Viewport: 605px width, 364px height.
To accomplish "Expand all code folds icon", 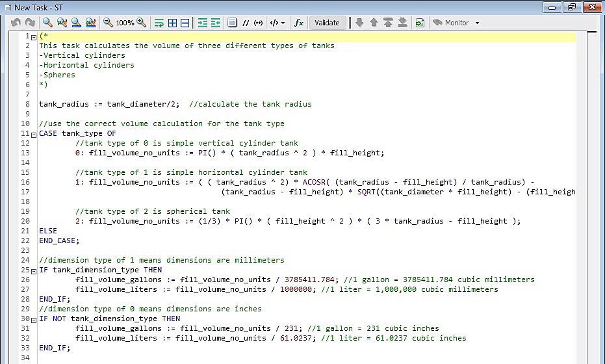I will click(172, 23).
